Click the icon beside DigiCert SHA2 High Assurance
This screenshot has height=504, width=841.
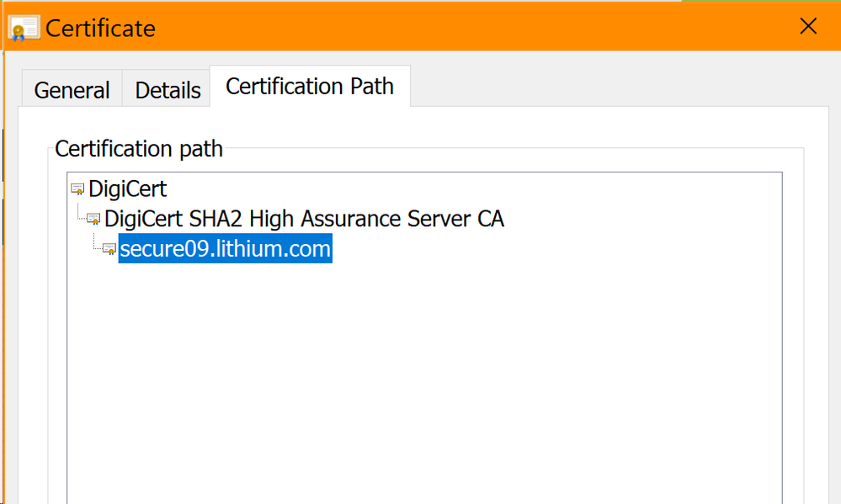pyautogui.click(x=93, y=219)
